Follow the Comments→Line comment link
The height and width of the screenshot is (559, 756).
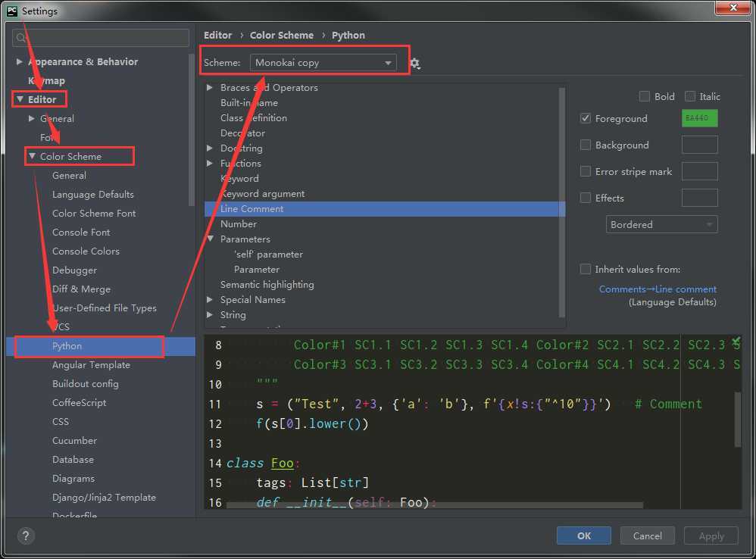[x=657, y=289]
